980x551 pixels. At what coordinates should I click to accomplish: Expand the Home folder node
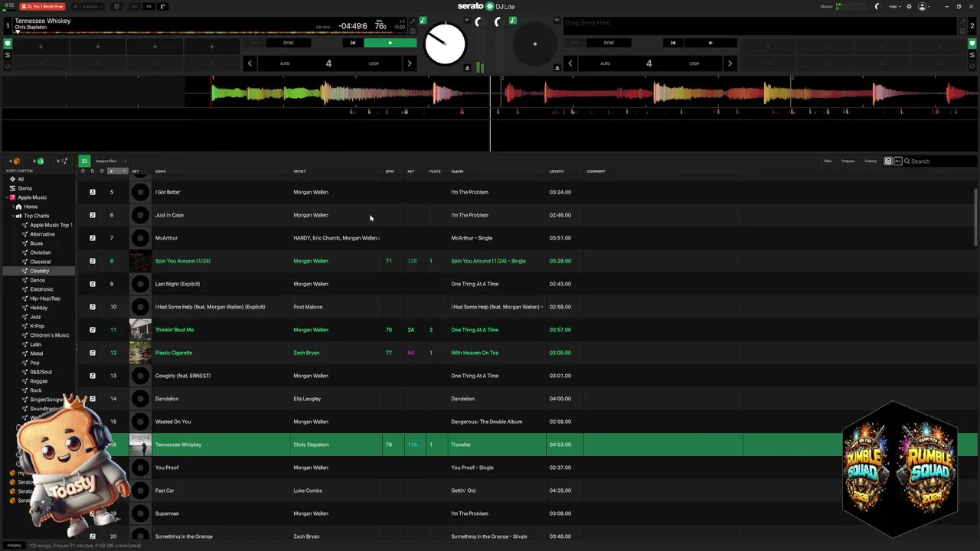[x=12, y=207]
